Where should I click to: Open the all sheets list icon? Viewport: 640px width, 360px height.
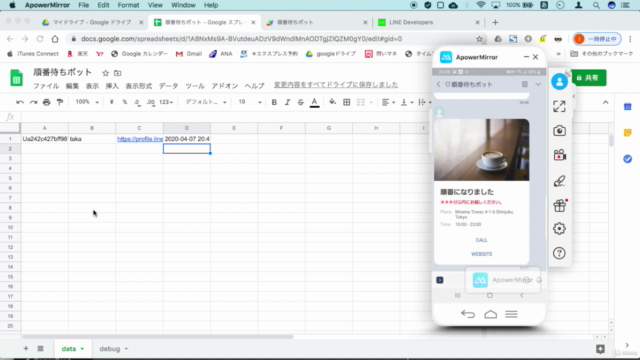(x=40, y=349)
